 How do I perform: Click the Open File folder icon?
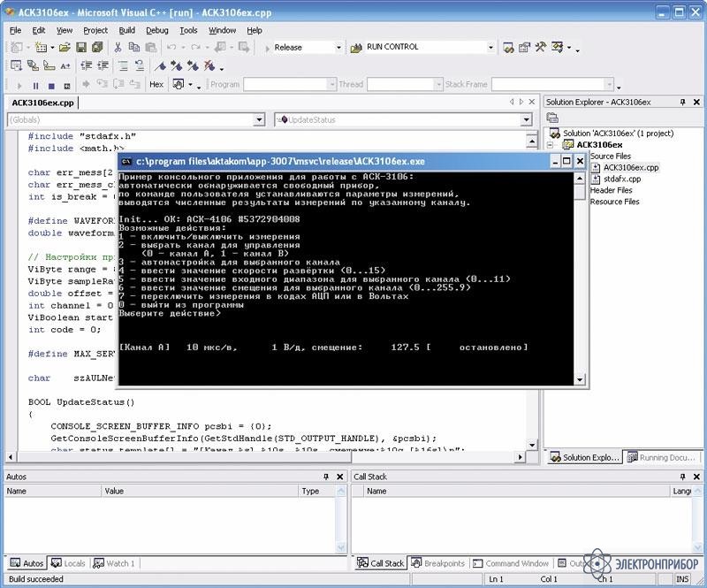[65, 47]
